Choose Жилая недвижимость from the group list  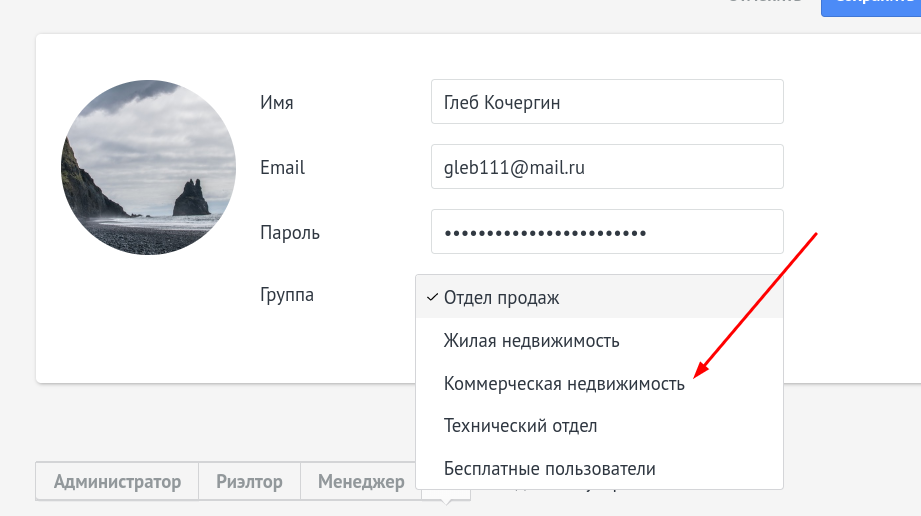point(599,340)
